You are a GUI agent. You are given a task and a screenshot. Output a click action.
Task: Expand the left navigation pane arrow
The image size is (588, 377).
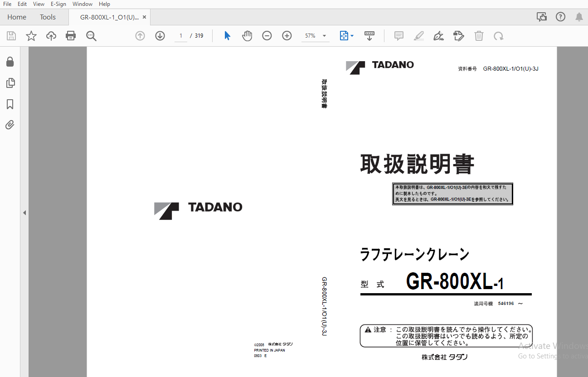click(x=24, y=213)
